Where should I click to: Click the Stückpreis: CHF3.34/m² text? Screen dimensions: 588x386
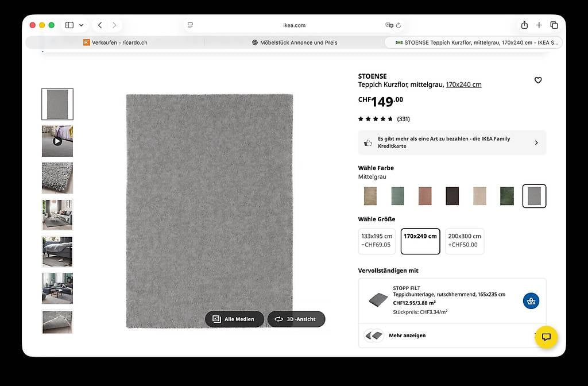point(420,312)
